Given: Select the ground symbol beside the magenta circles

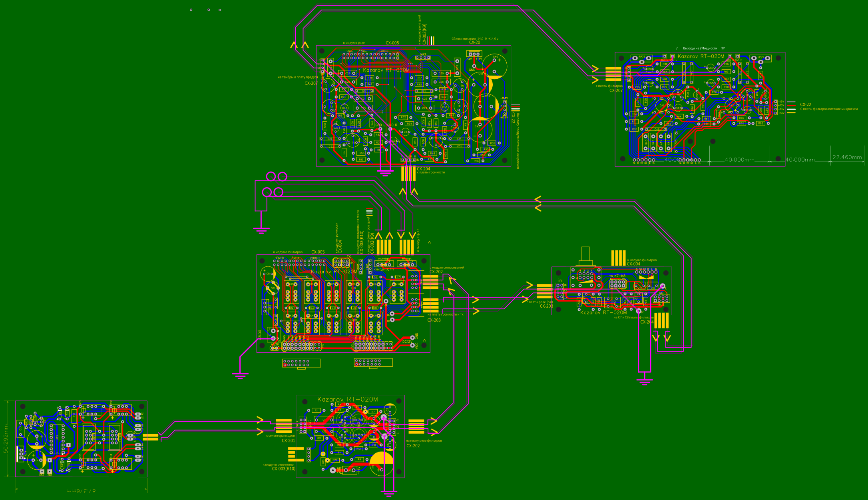Looking at the screenshot, I should tap(261, 230).
